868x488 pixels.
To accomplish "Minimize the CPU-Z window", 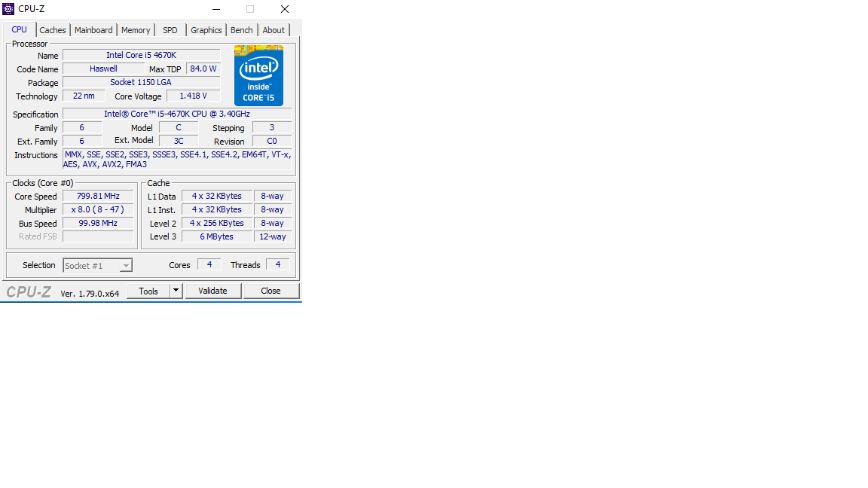I will click(x=216, y=9).
